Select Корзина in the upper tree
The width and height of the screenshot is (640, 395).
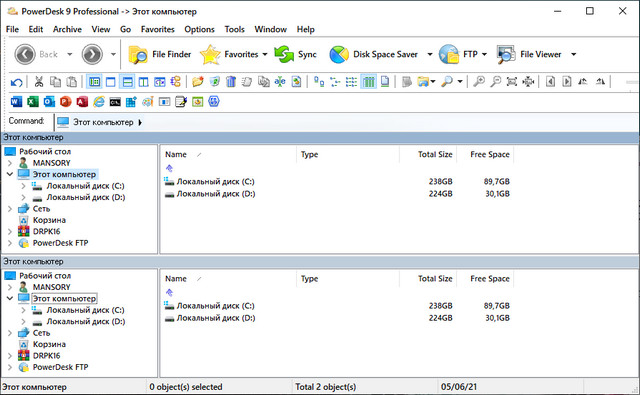[49, 220]
